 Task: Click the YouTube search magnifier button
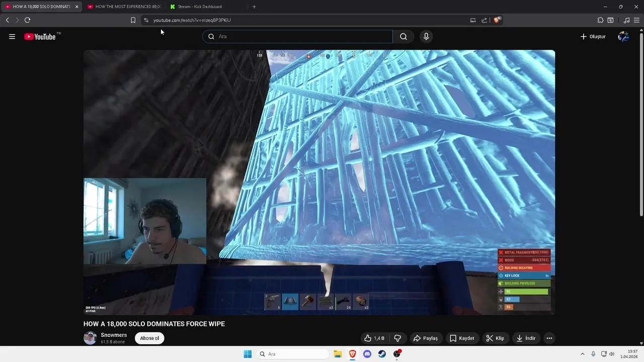pyautogui.click(x=404, y=36)
